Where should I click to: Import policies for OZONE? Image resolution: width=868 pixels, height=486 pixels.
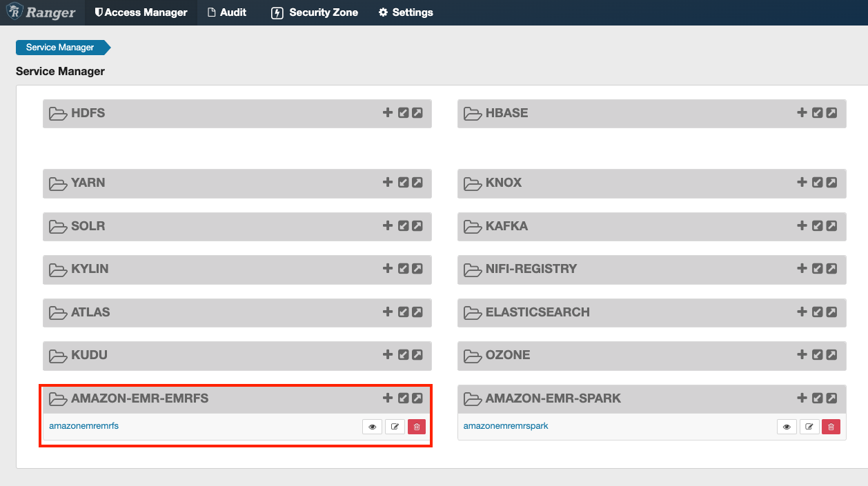(818, 354)
